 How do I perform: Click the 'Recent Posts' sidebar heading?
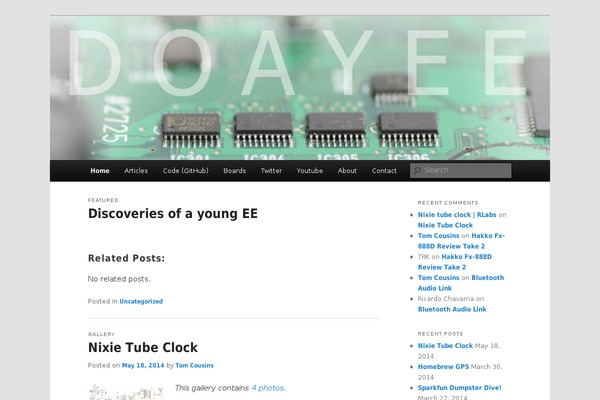tap(440, 334)
